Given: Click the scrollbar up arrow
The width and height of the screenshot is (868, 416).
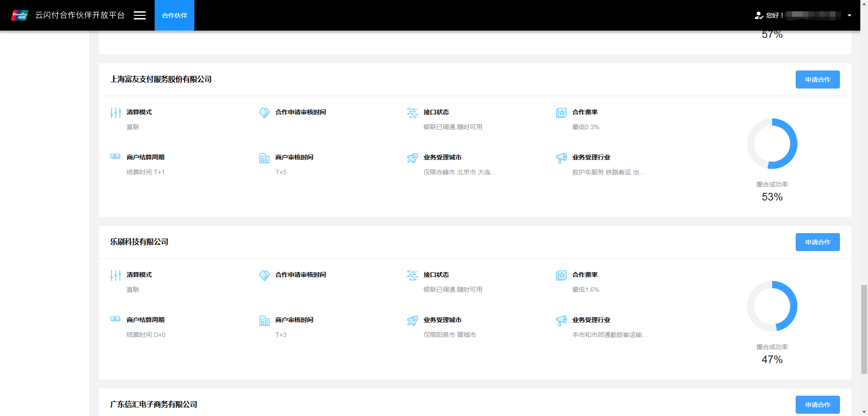Looking at the screenshot, I should tap(864, 4).
